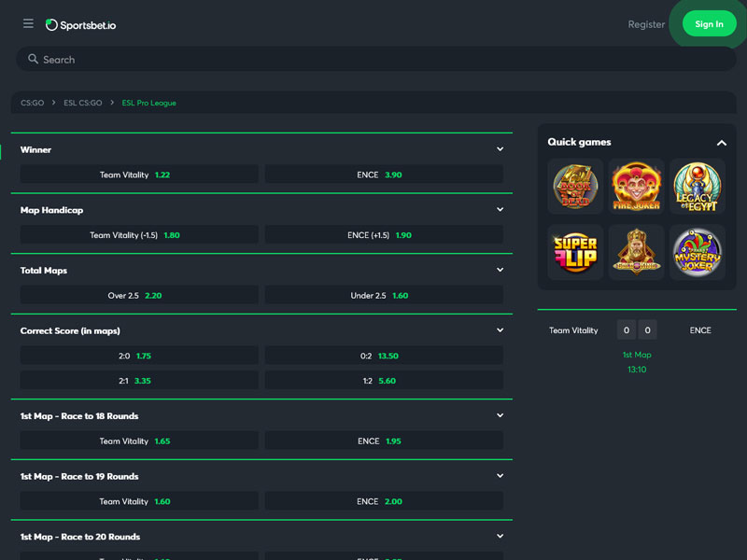The height and width of the screenshot is (560, 747).
Task: Select ENCE (+1.5) at 1.90
Action: point(384,235)
